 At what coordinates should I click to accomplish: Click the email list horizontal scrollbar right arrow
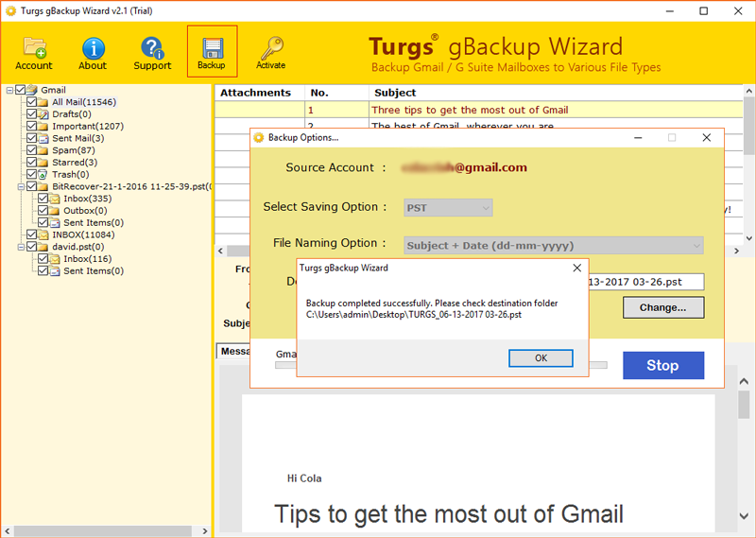click(x=737, y=251)
